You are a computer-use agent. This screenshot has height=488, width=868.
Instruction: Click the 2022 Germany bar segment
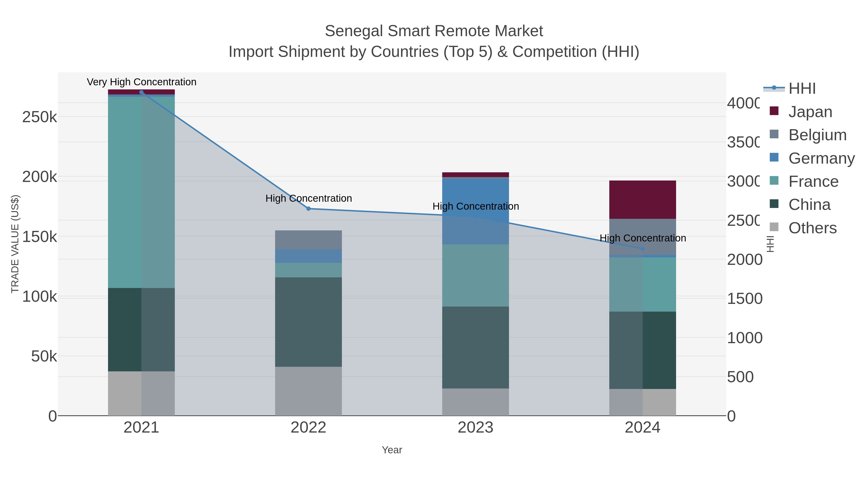pos(309,256)
